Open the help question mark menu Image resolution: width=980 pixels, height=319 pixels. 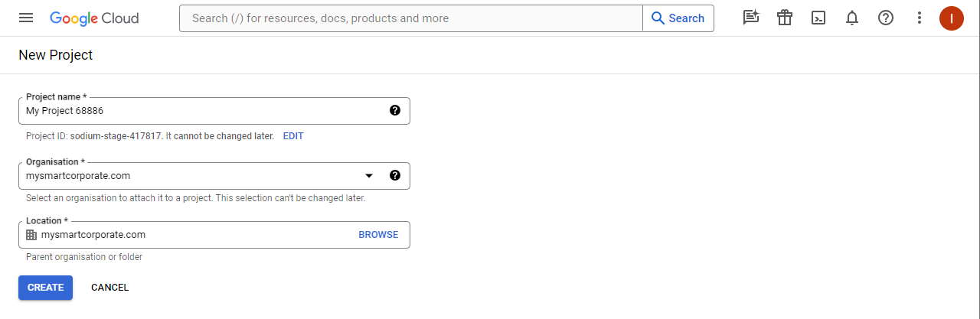pyautogui.click(x=886, y=18)
